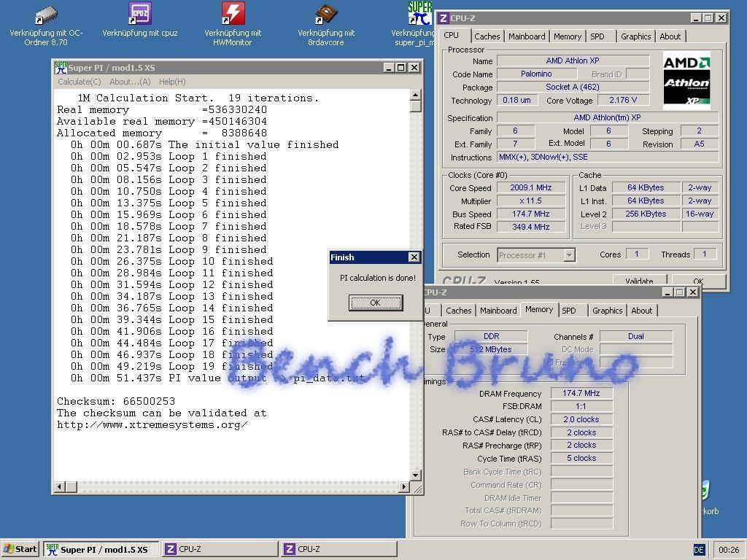Close the Finish dialog with X

click(x=414, y=257)
